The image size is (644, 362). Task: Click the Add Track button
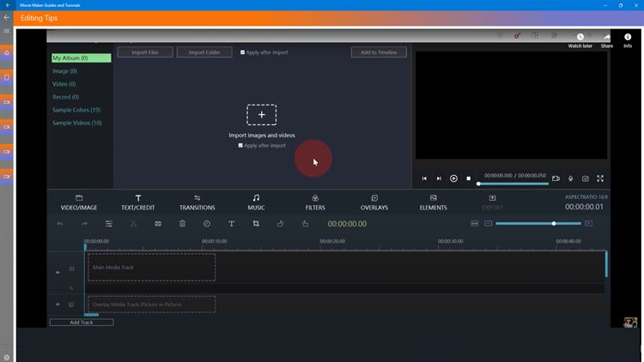[x=82, y=323]
